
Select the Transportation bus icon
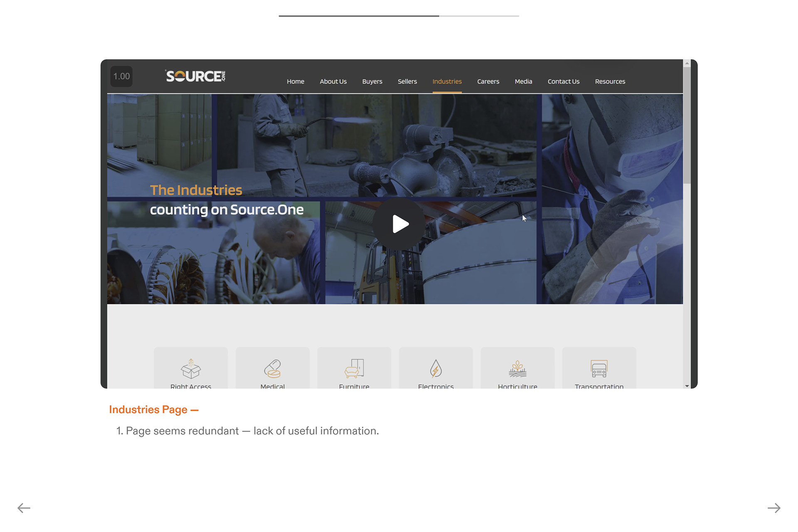pyautogui.click(x=599, y=369)
